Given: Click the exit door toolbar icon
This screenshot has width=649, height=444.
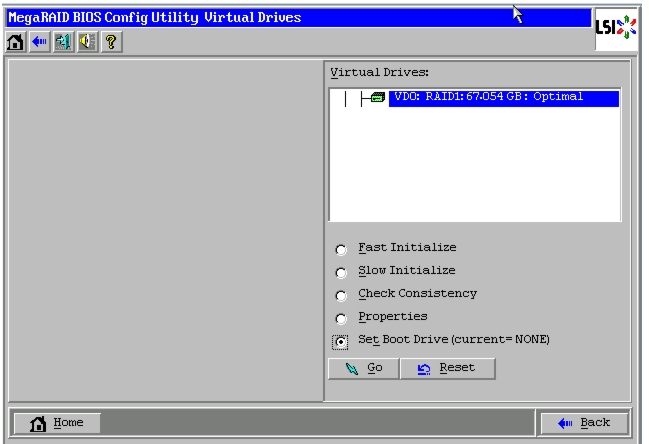Looking at the screenshot, I should (63, 42).
